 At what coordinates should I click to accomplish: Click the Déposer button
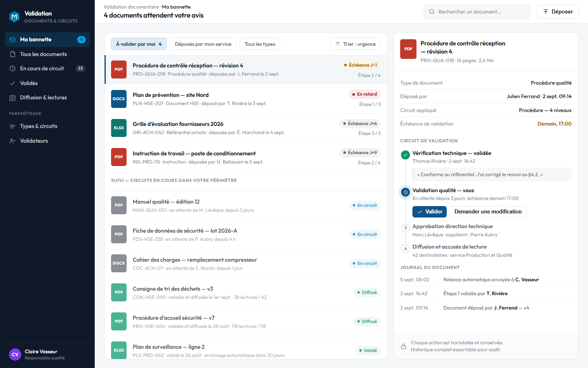558,12
